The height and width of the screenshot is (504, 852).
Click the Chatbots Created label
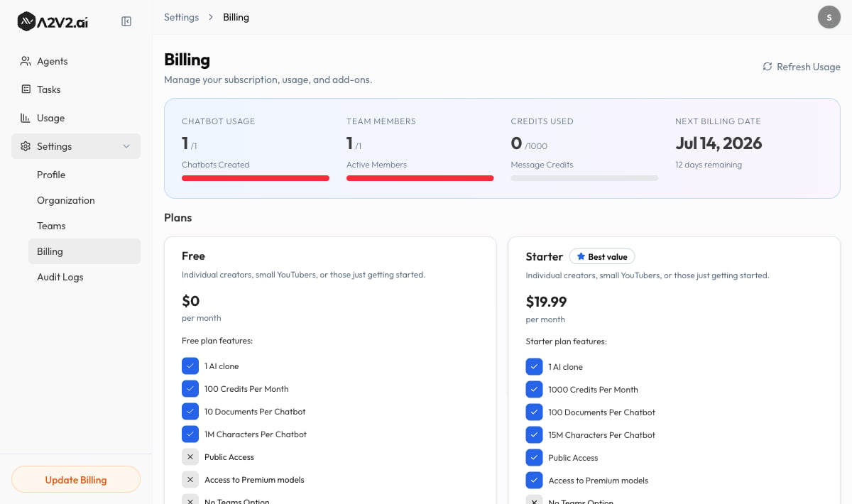point(215,165)
